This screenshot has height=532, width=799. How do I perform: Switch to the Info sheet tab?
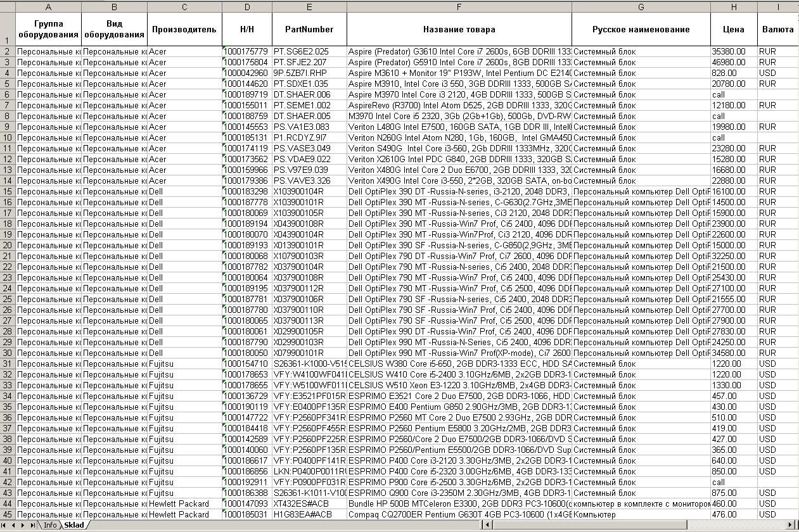(x=50, y=526)
